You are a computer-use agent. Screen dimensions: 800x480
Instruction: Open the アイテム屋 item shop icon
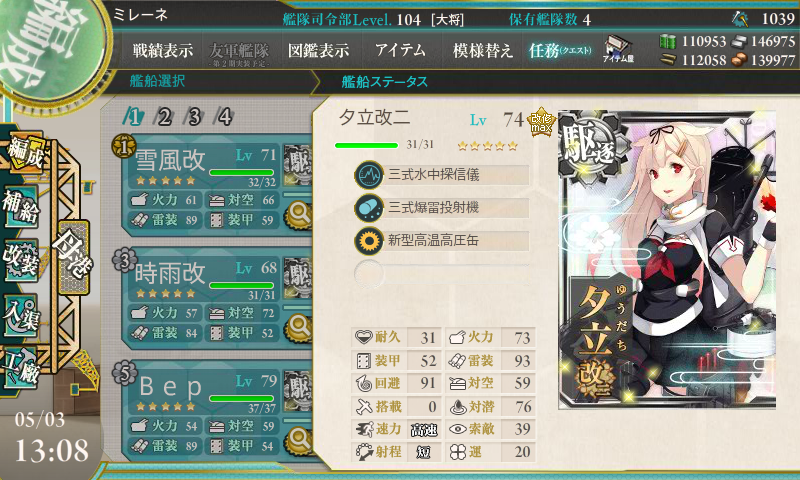(618, 49)
